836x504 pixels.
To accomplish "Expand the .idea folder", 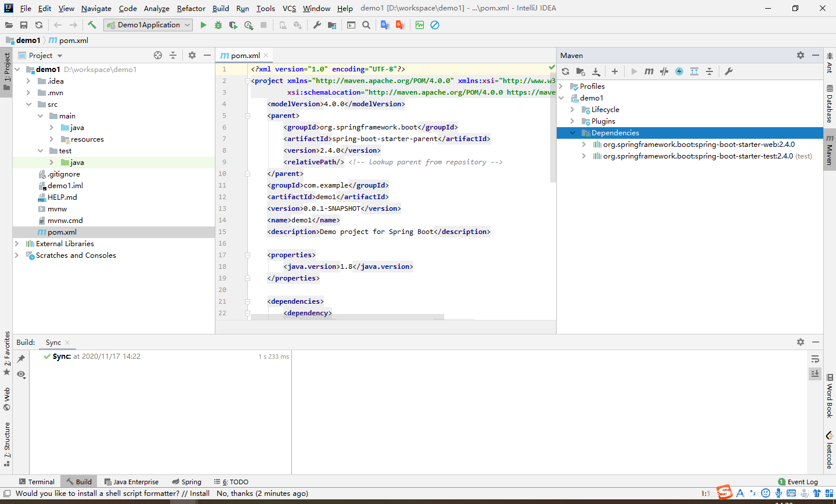I will coord(28,81).
